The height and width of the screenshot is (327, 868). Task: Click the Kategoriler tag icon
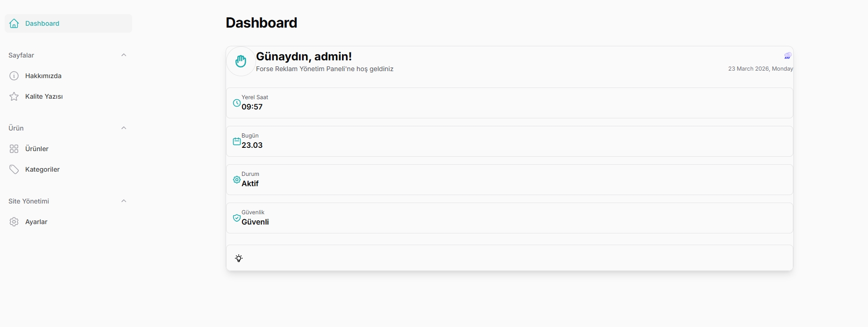(x=14, y=169)
